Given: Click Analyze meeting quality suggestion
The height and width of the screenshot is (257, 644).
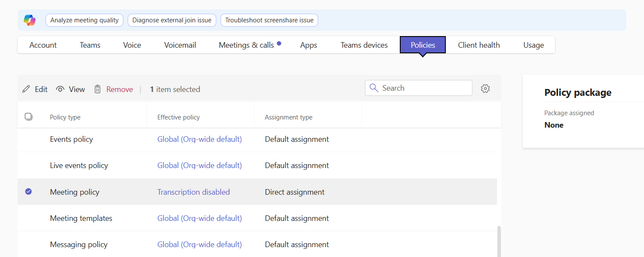Looking at the screenshot, I should tap(84, 20).
